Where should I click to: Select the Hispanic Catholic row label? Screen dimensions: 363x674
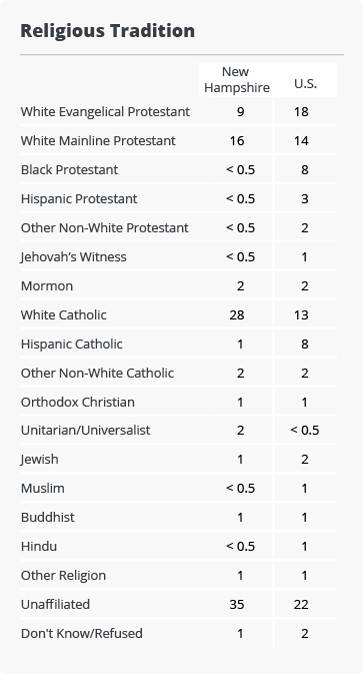pos(72,344)
